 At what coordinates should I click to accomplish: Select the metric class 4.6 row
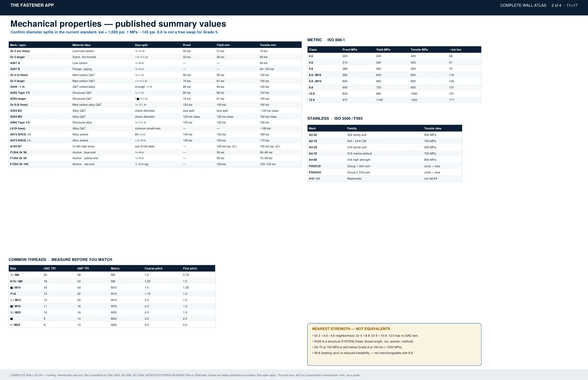[394, 56]
